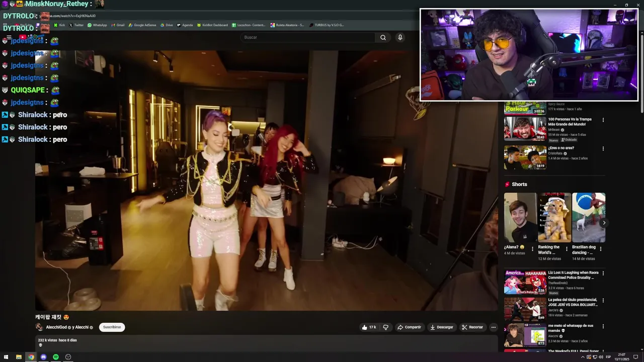Screen dimensions: 644x362
Task: Open the Gmail bookmark
Action: [x=118, y=25]
